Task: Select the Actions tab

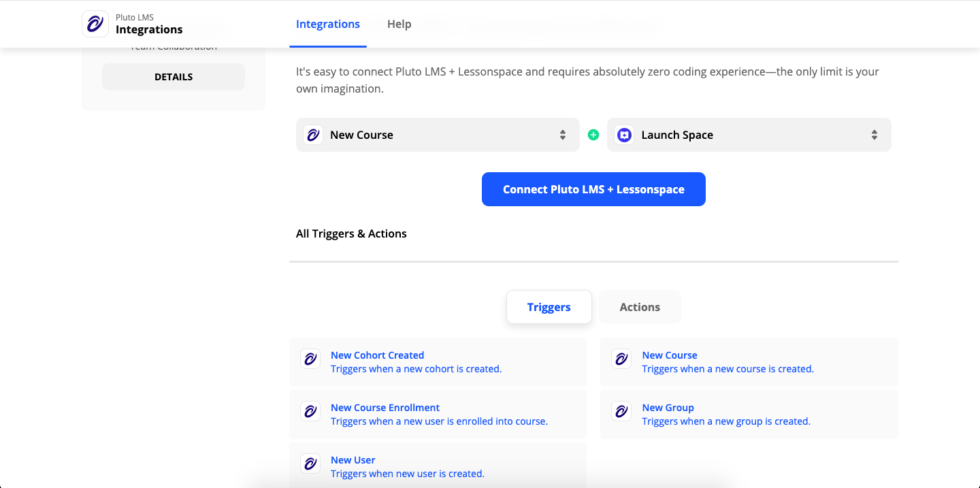Action: tap(640, 307)
